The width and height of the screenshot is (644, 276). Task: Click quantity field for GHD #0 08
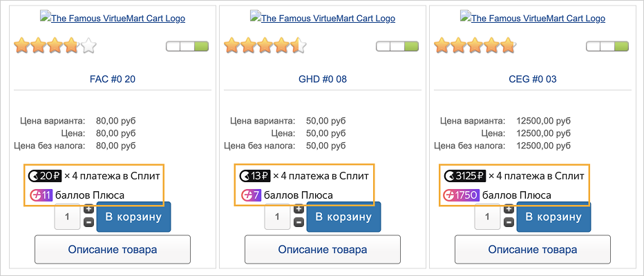277,217
